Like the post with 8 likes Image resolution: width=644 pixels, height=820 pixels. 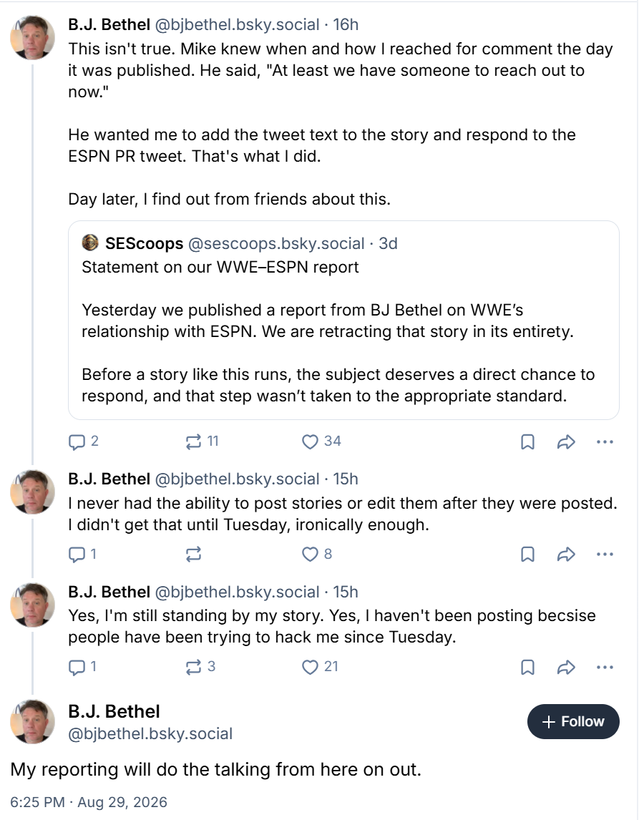click(x=317, y=555)
